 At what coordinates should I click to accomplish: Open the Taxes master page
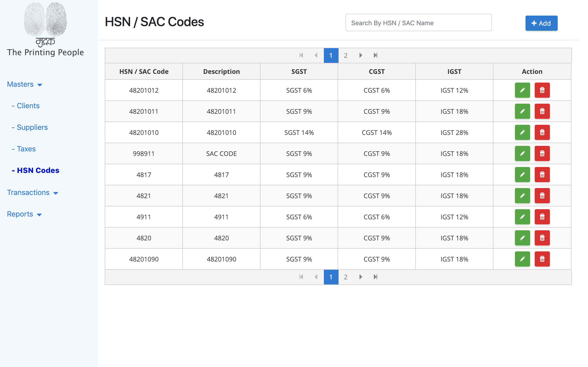pyautogui.click(x=26, y=149)
